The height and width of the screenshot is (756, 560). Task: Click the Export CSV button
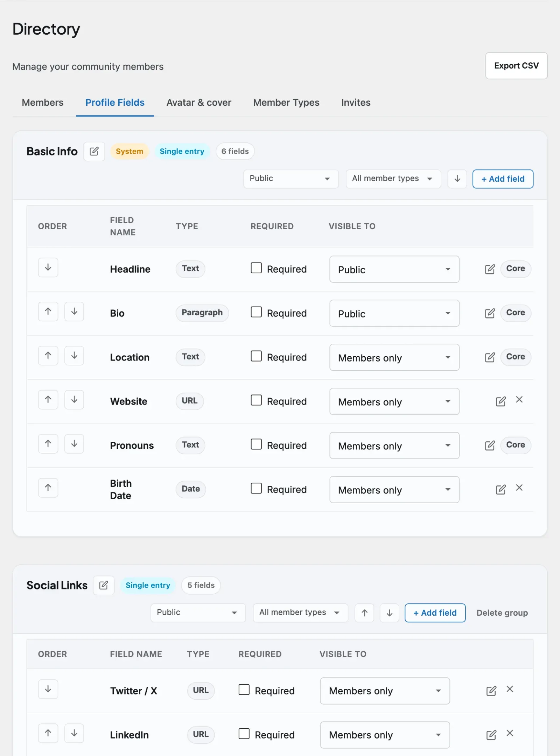click(x=516, y=66)
